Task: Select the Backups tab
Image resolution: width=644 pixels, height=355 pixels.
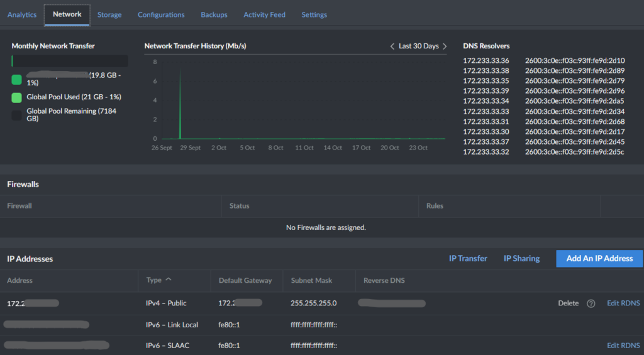Action: point(214,15)
